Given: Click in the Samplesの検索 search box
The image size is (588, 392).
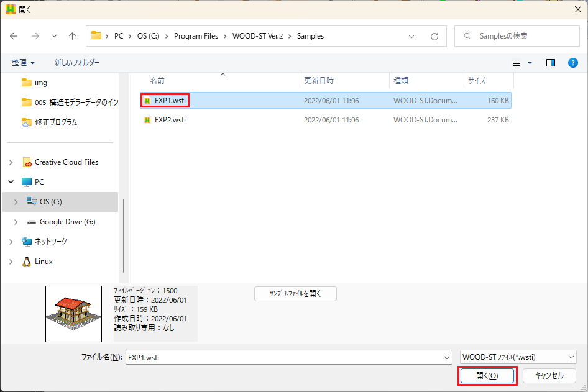Looking at the screenshot, I should [x=522, y=36].
